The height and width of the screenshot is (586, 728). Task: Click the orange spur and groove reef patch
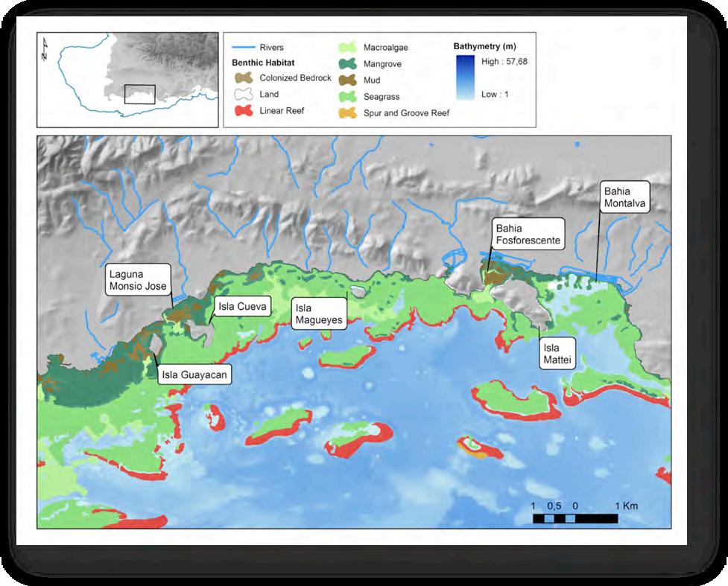[472, 450]
